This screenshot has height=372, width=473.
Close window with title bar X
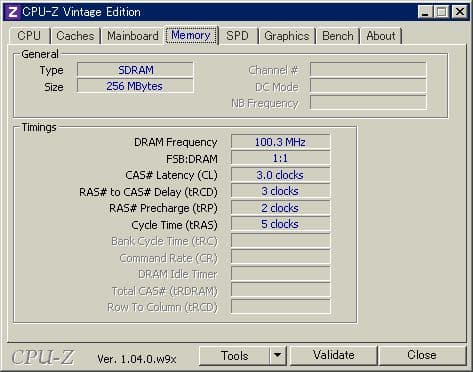(460, 12)
